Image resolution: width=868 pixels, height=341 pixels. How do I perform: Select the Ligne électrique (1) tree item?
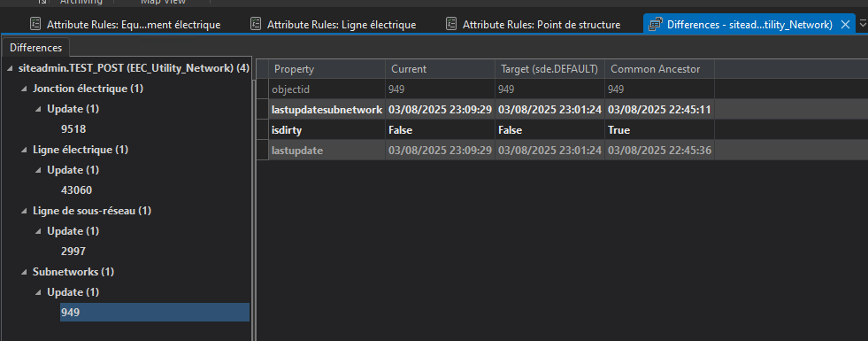tap(81, 150)
